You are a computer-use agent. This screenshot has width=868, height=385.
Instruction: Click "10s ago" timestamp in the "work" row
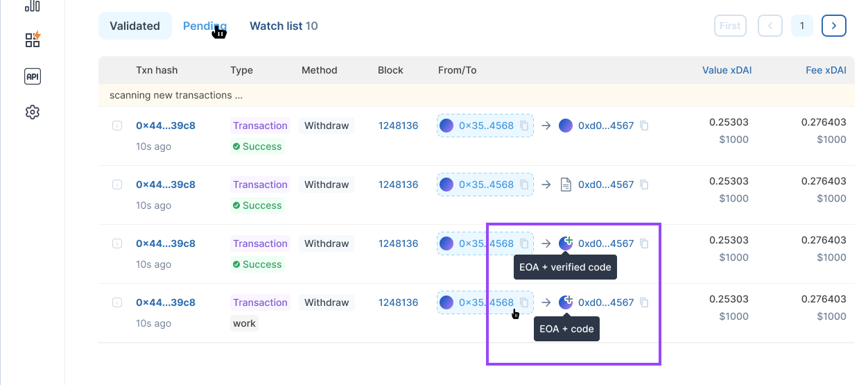click(x=153, y=323)
